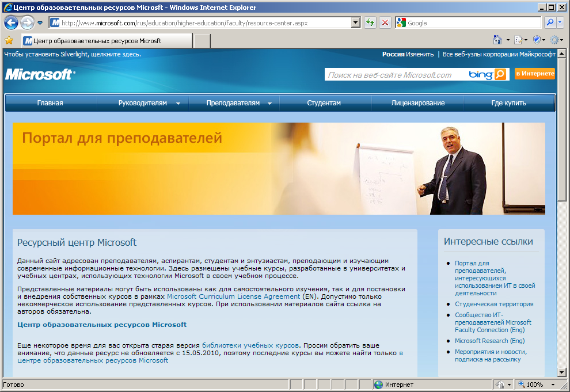The width and height of the screenshot is (570, 392).
Task: Click the Microsoft.com site search field
Action: click(x=394, y=75)
